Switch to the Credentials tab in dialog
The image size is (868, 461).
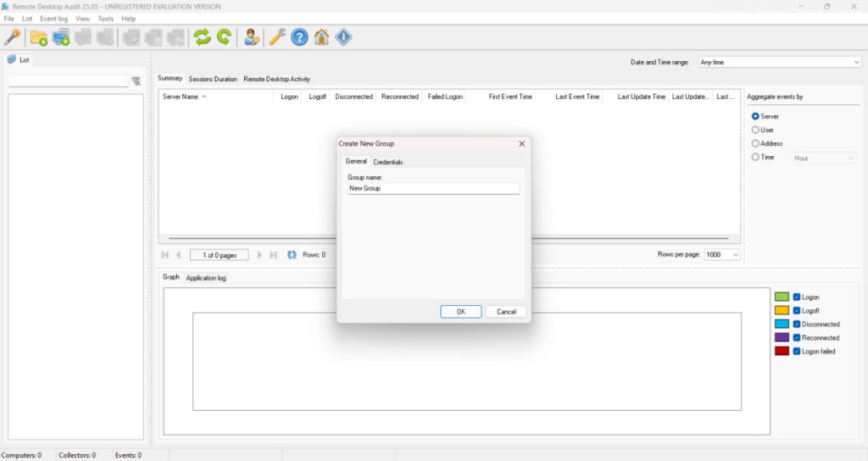[387, 162]
